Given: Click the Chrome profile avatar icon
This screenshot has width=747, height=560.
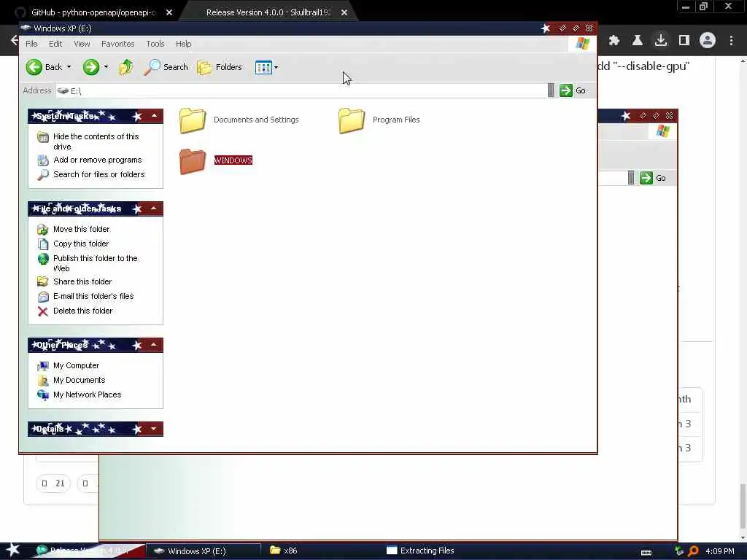Looking at the screenshot, I should click(x=708, y=41).
